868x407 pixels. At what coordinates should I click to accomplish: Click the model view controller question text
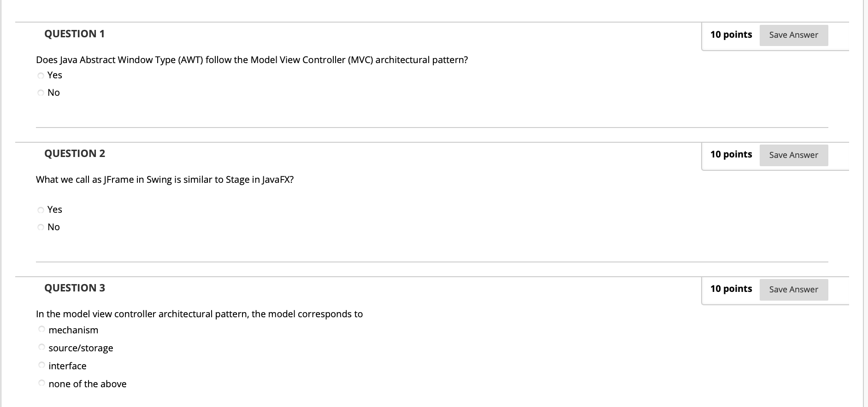pyautogui.click(x=199, y=314)
